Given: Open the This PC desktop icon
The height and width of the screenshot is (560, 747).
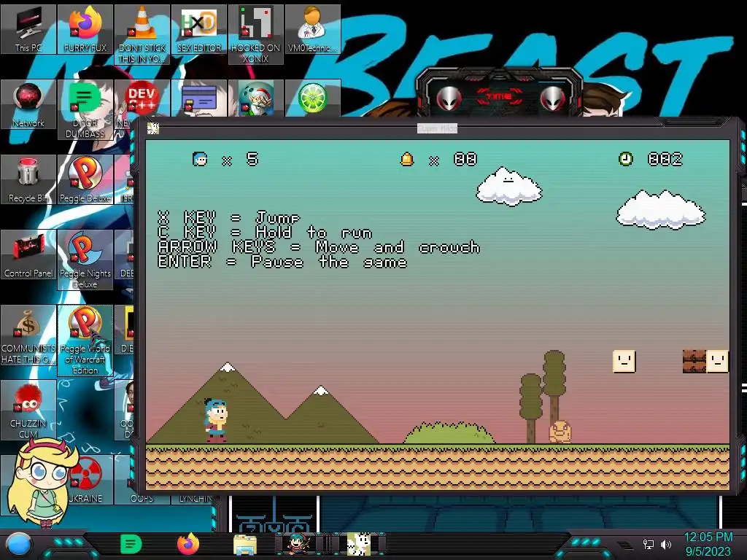Looking at the screenshot, I should 28,29.
